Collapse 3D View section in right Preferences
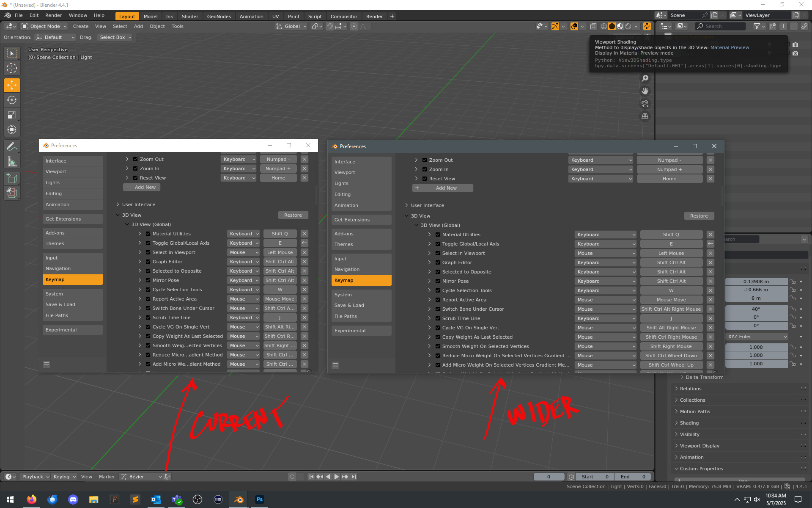 [407, 216]
